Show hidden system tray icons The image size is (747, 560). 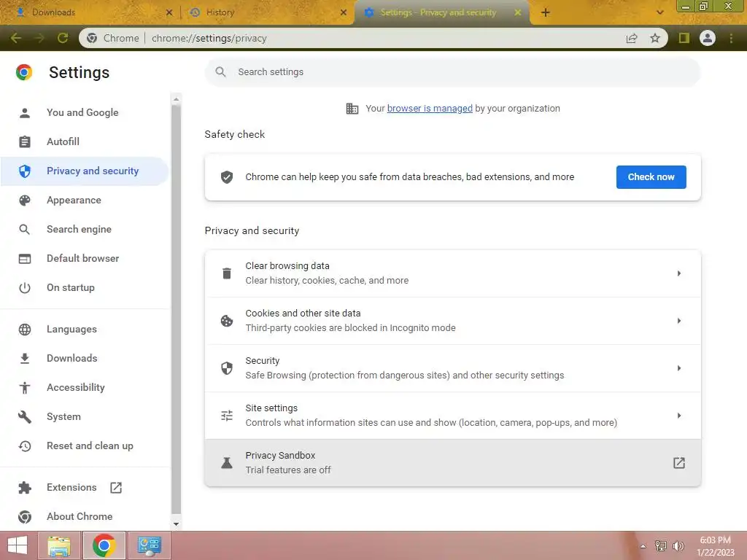click(643, 546)
